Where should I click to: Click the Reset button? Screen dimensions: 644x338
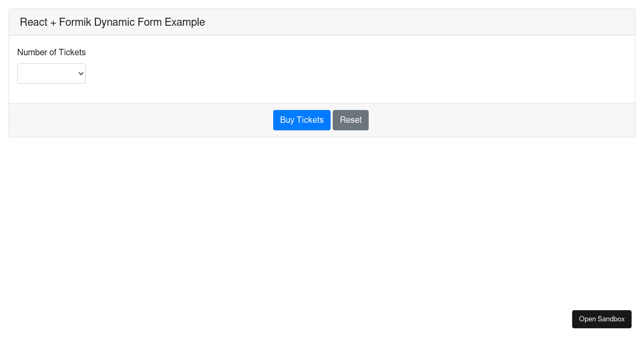[350, 120]
